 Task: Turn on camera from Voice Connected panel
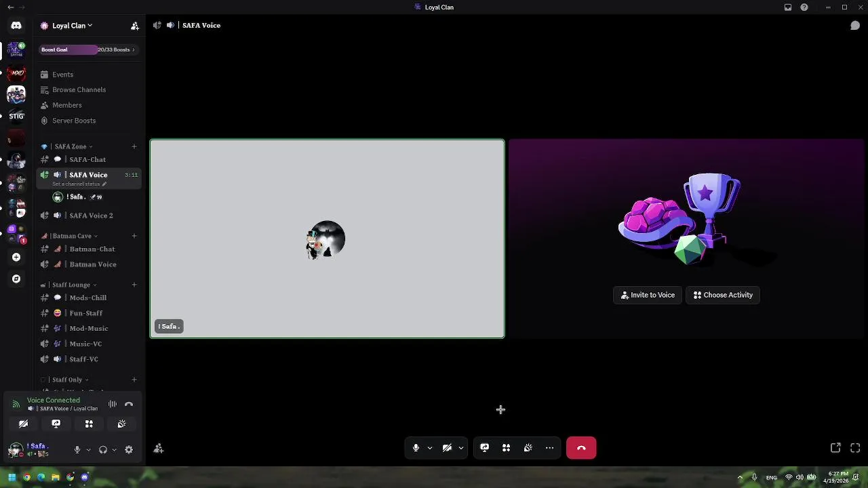point(24,424)
